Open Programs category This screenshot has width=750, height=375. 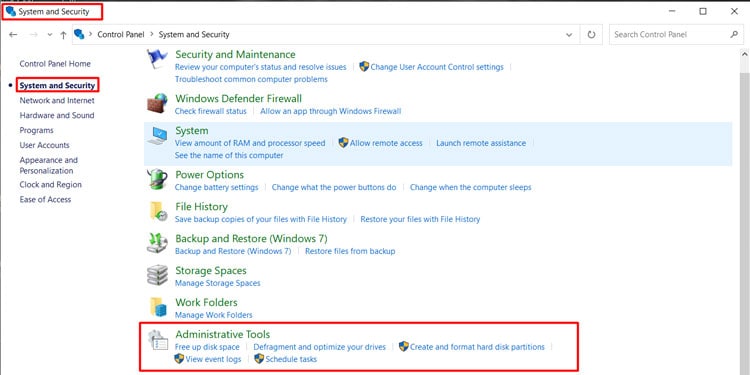36,130
